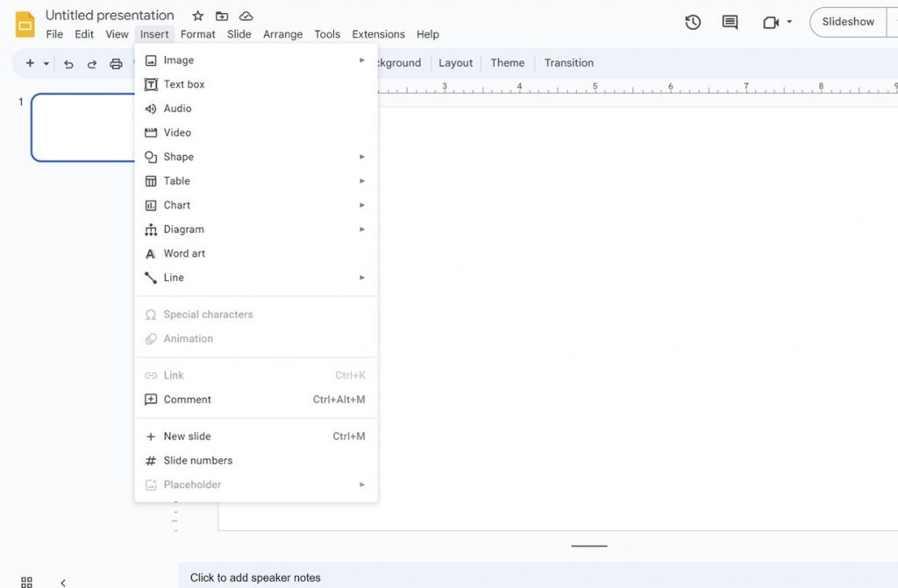Collapse the filmstrip panel arrow
898x588 pixels.
63,582
